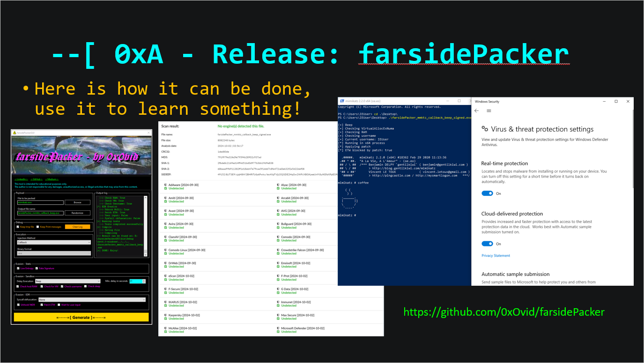Click the Cloud-delivered protection heading
644x363 pixels.
(x=512, y=214)
